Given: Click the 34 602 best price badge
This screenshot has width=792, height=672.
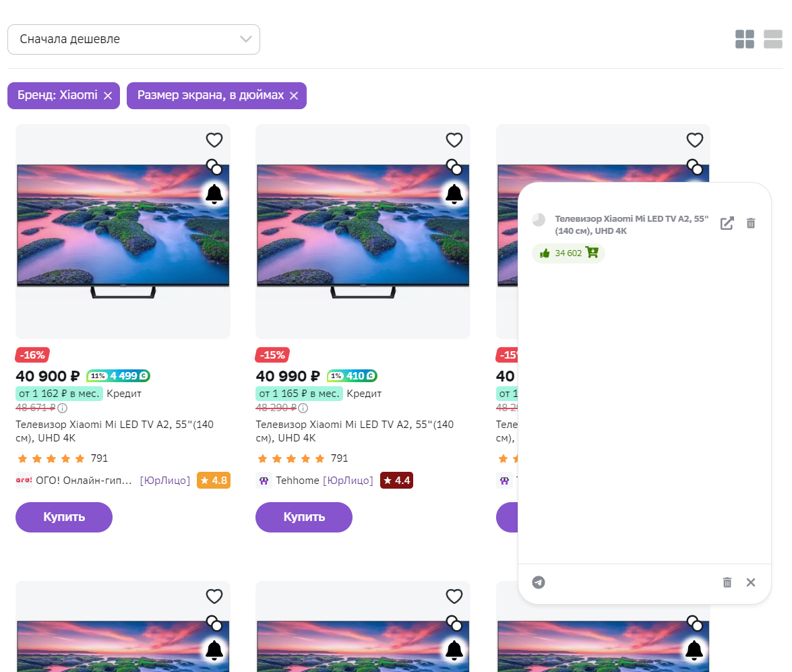Looking at the screenshot, I should tap(568, 253).
